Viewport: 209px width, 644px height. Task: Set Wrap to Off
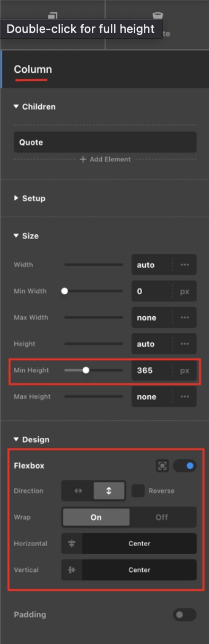tap(162, 517)
